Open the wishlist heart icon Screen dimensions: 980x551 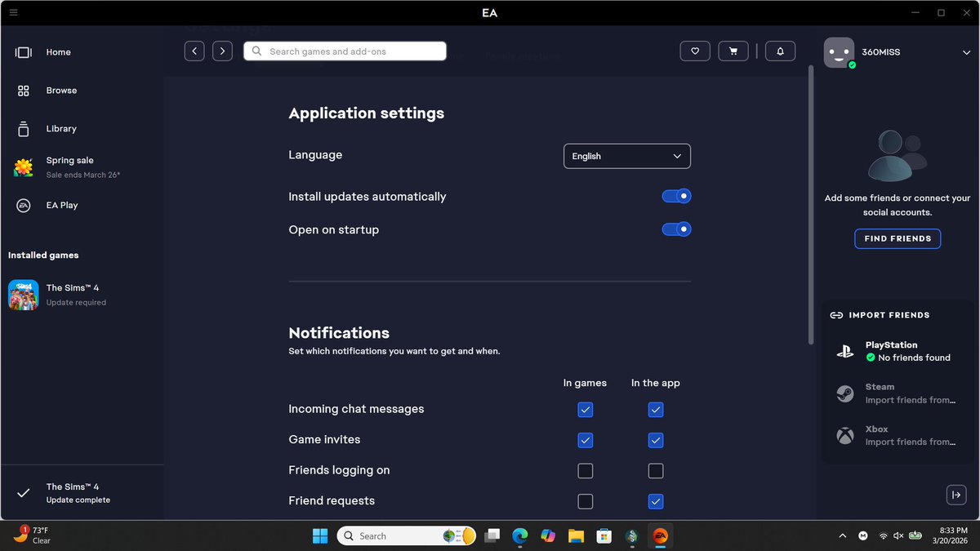(695, 51)
